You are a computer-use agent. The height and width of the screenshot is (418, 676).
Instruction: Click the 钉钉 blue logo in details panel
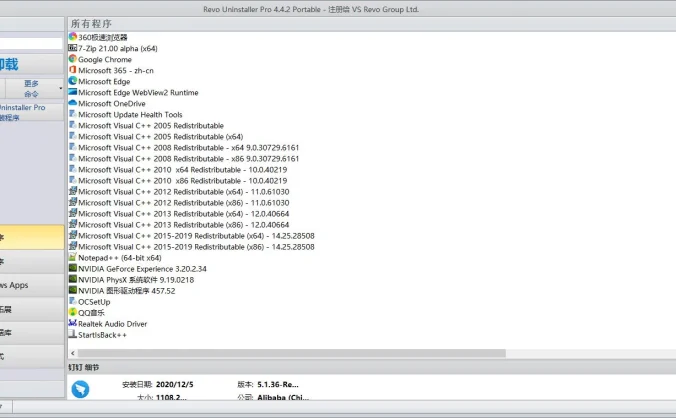click(80, 389)
